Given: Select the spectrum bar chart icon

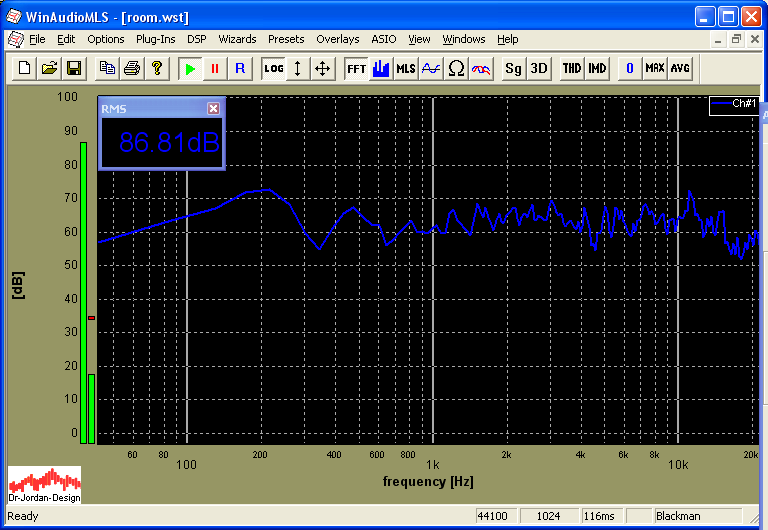Looking at the screenshot, I should (x=381, y=69).
